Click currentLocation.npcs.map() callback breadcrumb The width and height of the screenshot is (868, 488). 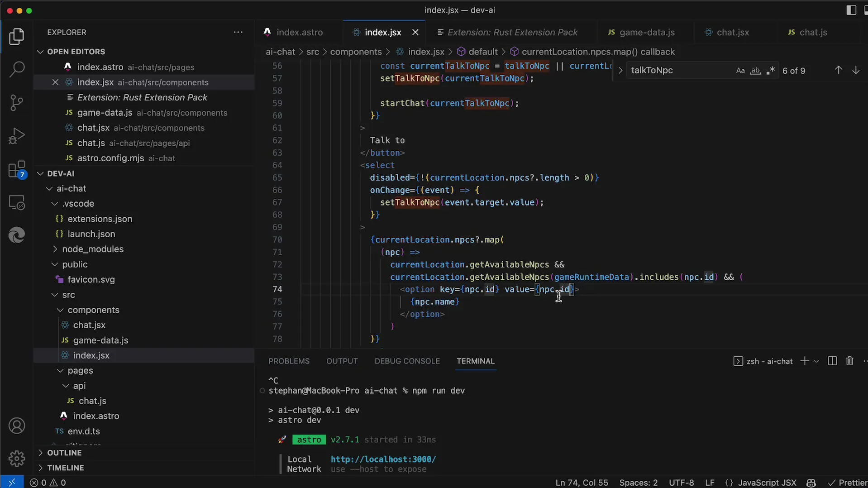pos(598,52)
